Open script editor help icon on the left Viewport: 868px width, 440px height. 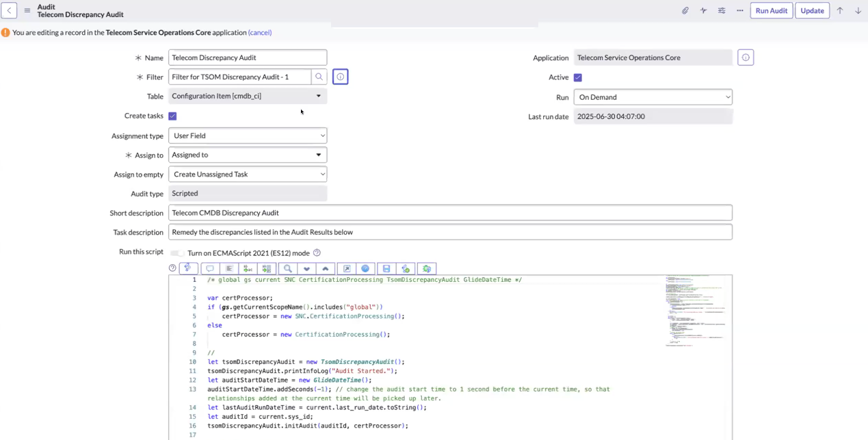click(x=172, y=268)
